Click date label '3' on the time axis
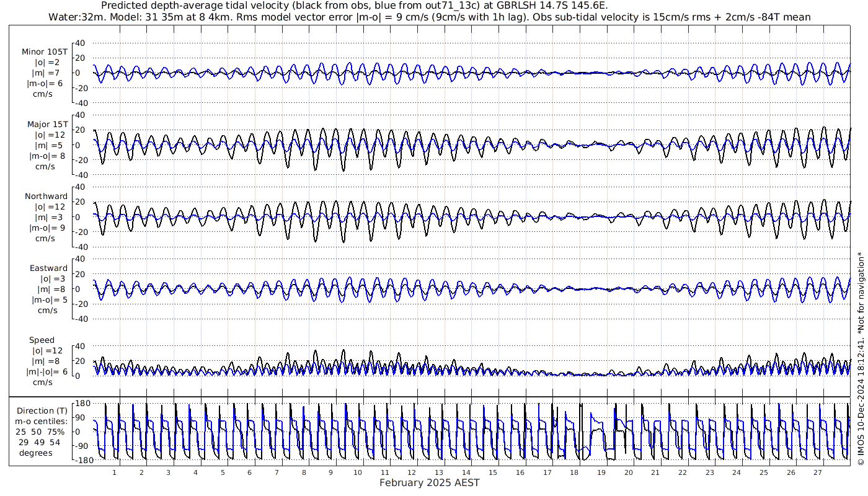The width and height of the screenshot is (868, 496). pyautogui.click(x=168, y=472)
